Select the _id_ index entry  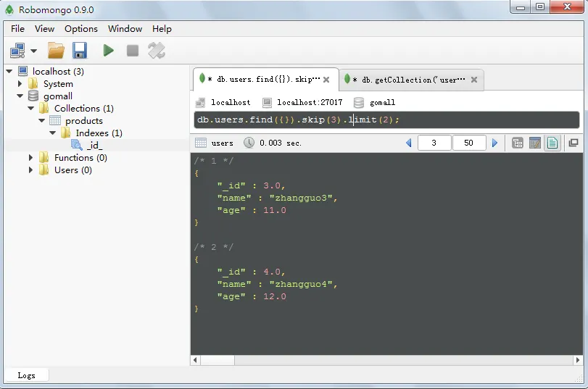point(94,146)
